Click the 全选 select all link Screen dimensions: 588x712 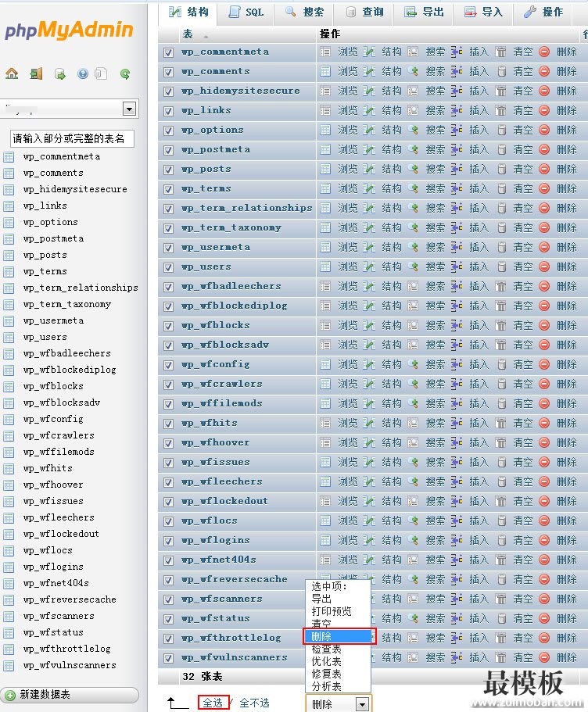point(213,703)
